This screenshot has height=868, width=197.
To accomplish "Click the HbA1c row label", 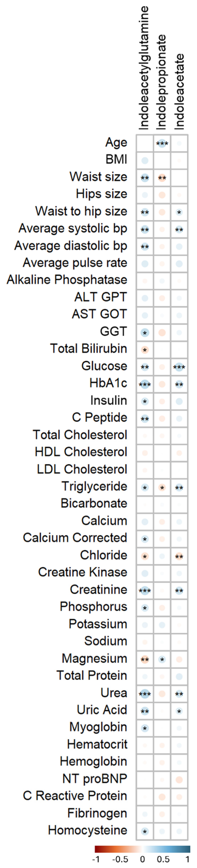I will (108, 383).
